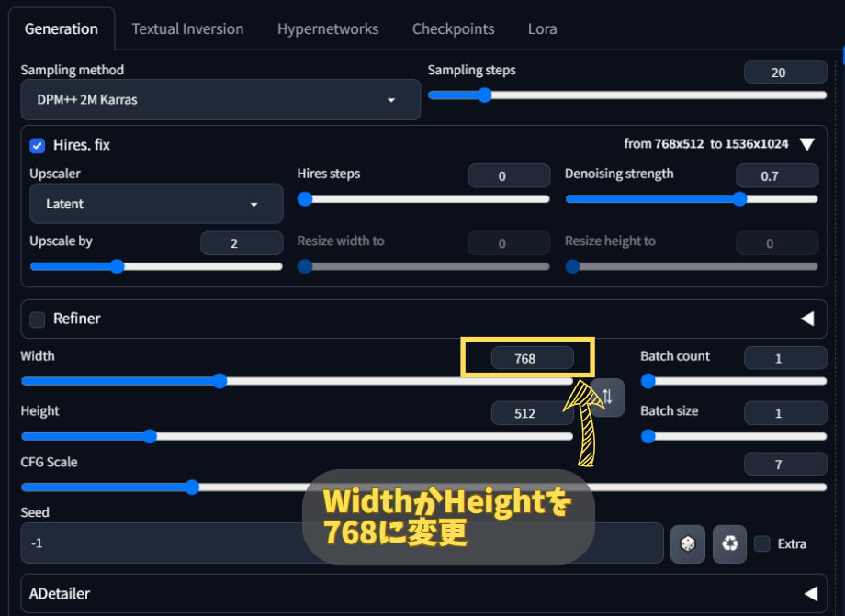Expand the ADetailer section arrow

[809, 593]
